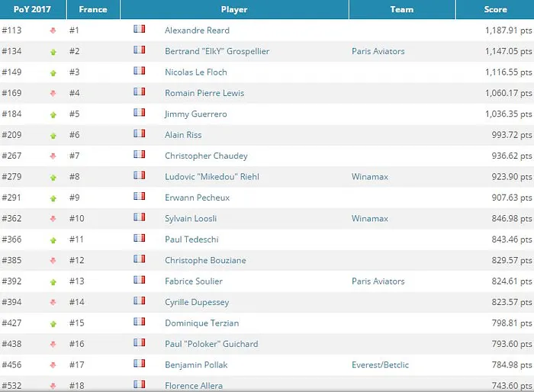Click the Player column header
534x392 pixels.
[233, 10]
